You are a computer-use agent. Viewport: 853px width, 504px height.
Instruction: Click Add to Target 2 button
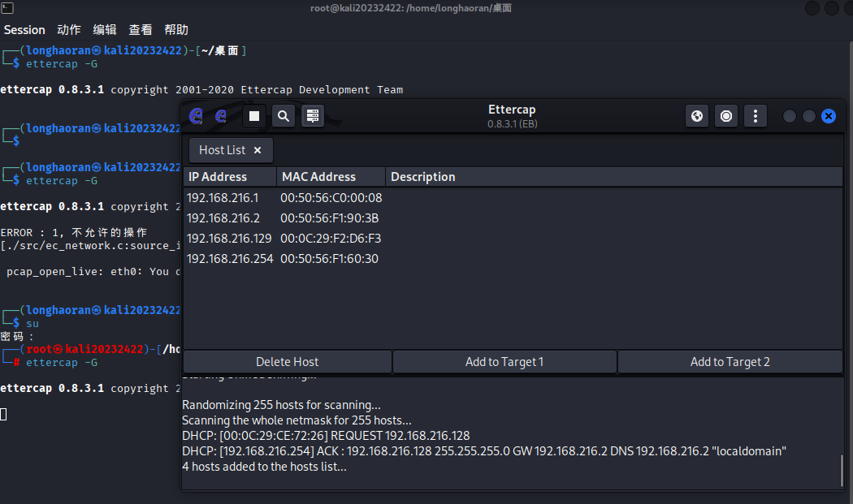(730, 362)
